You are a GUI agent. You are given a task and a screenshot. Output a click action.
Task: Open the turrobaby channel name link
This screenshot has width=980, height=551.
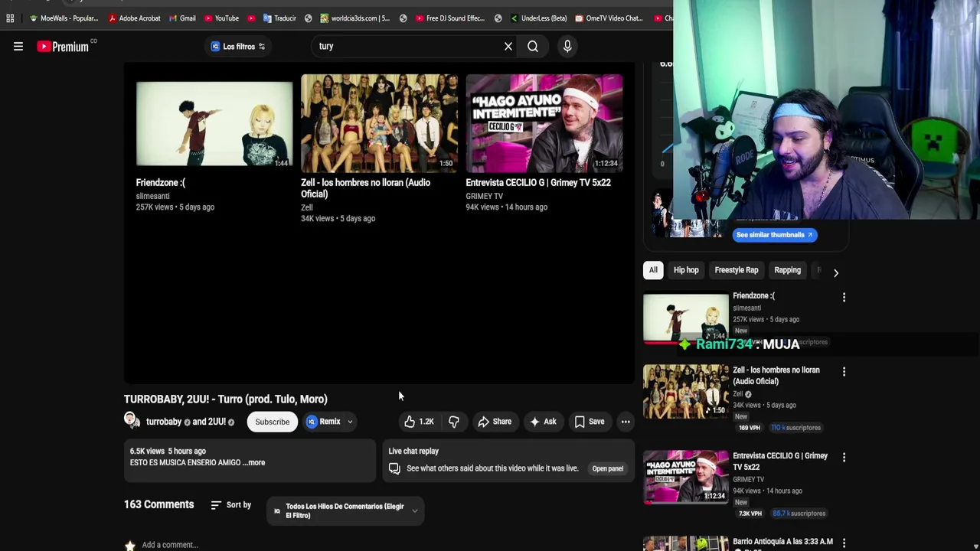(163, 422)
